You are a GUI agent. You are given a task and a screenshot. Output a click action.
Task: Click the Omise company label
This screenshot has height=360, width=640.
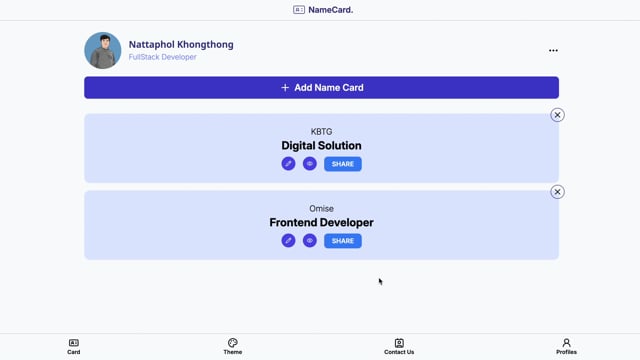(321, 209)
